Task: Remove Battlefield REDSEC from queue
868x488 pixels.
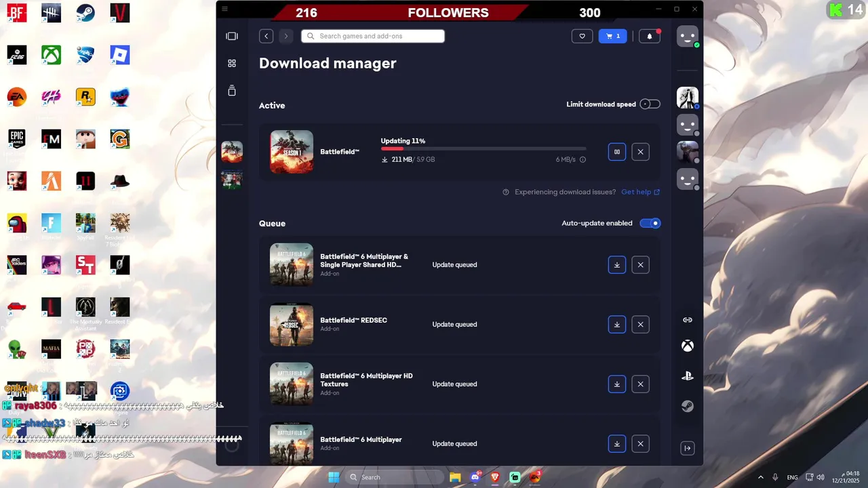Action: tap(640, 325)
